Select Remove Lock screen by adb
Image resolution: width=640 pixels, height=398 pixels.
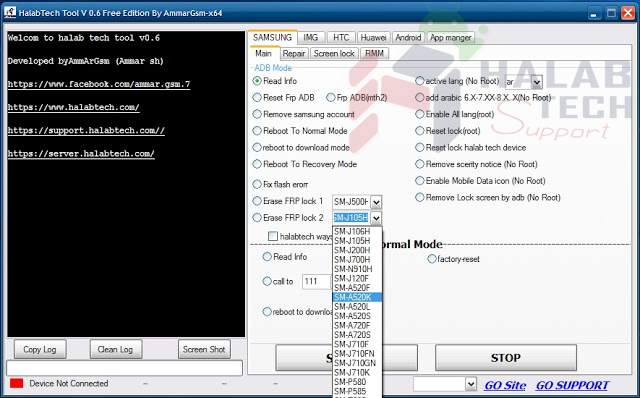(x=420, y=198)
